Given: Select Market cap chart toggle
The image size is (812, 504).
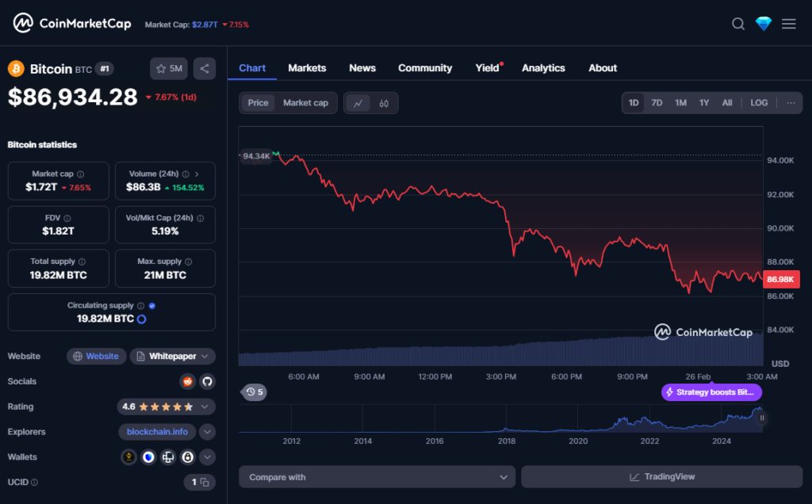Looking at the screenshot, I should click(305, 103).
